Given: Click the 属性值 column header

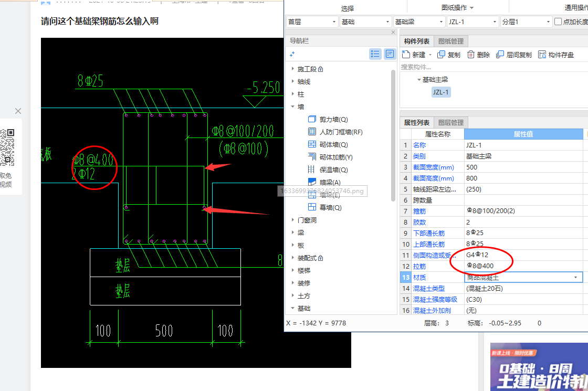Looking at the screenshot, I should pyautogui.click(x=523, y=134).
